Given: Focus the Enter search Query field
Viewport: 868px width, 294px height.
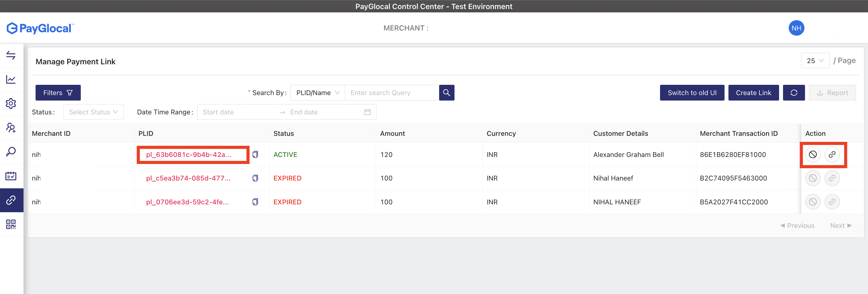Looking at the screenshot, I should (392, 92).
